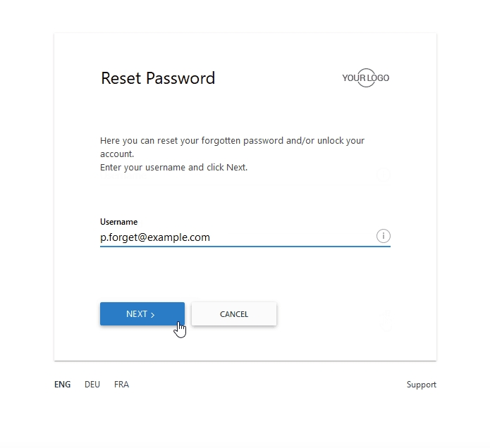Click the Username field label
This screenshot has width=490, height=448.
(x=118, y=222)
